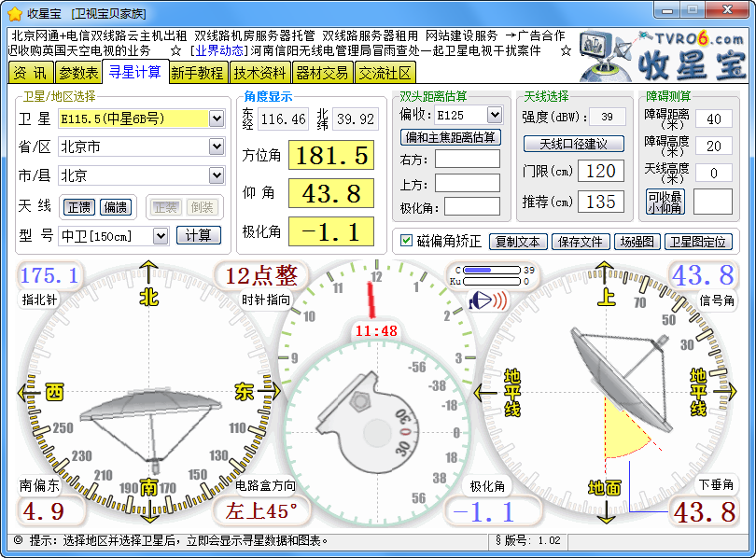
Task: Click the star application icon in title bar
Action: point(15,13)
